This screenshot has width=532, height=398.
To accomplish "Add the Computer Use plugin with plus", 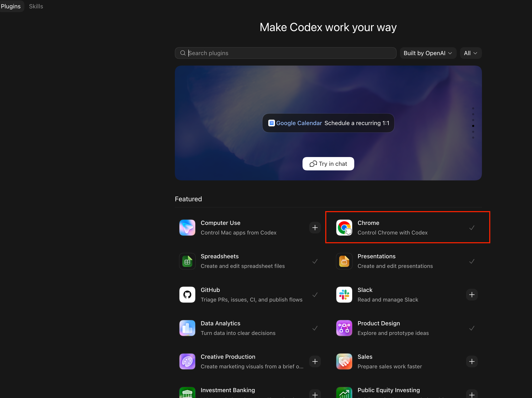I will (315, 228).
